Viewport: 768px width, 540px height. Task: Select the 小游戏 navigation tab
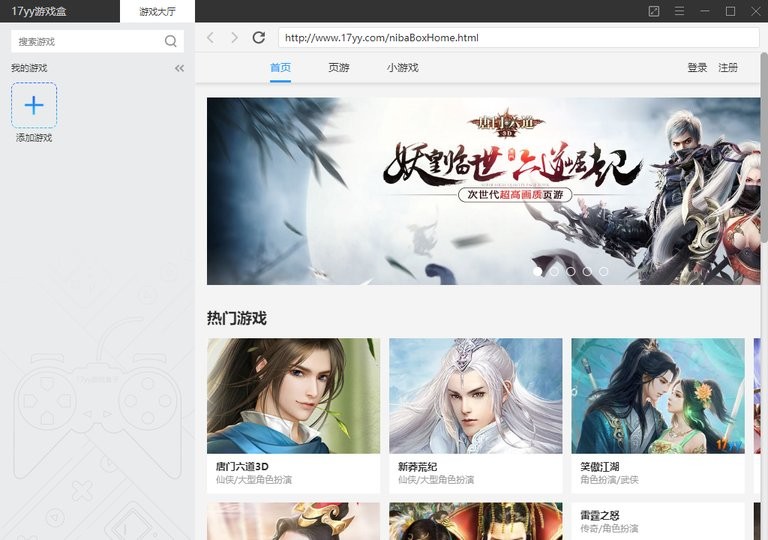pos(402,68)
